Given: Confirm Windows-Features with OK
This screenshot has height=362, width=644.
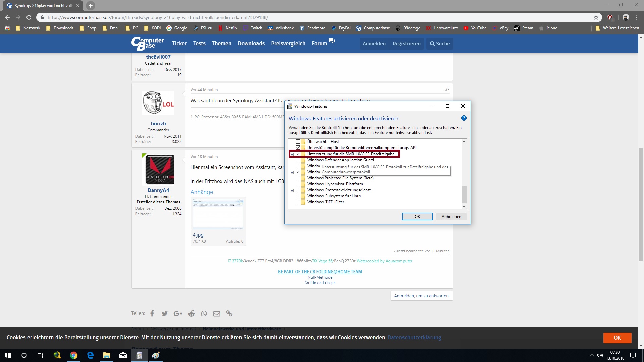Looking at the screenshot, I should click(x=417, y=217).
